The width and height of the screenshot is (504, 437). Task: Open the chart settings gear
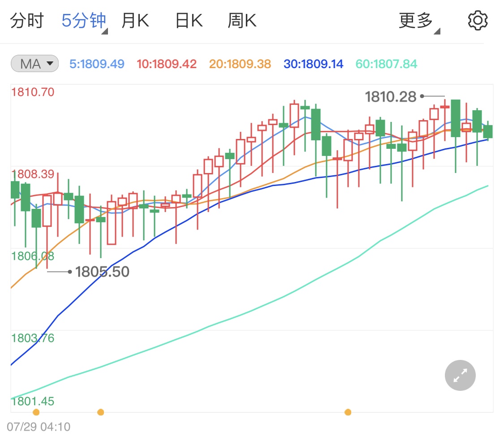478,20
